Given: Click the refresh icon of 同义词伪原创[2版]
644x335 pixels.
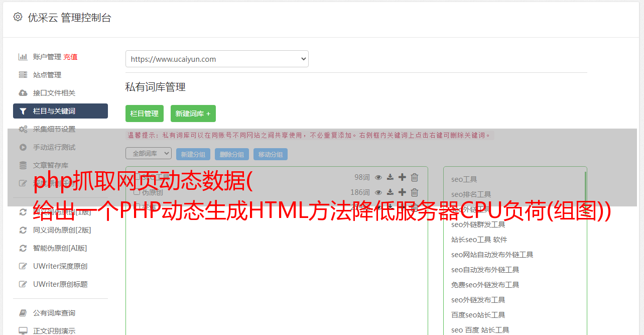Looking at the screenshot, I should (23, 230).
